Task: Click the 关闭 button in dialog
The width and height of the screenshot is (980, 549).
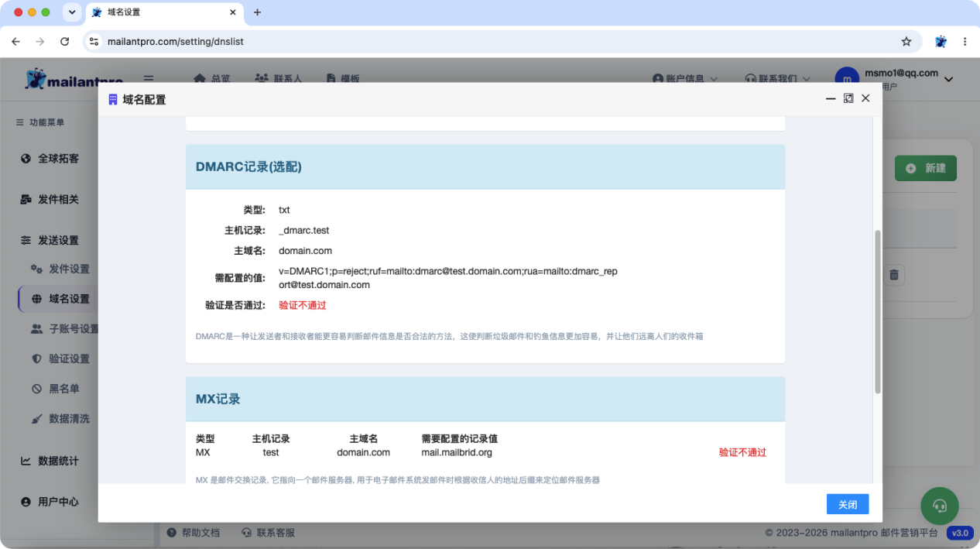Action: tap(848, 504)
